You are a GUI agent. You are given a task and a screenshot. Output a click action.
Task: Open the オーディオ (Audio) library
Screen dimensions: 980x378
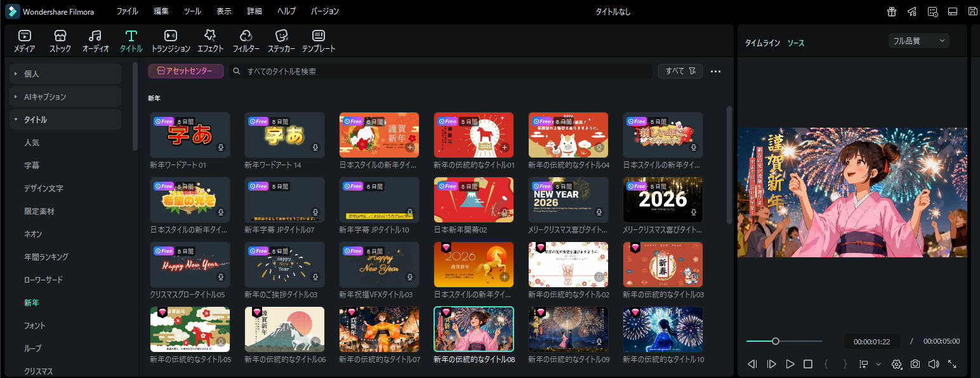[96, 41]
